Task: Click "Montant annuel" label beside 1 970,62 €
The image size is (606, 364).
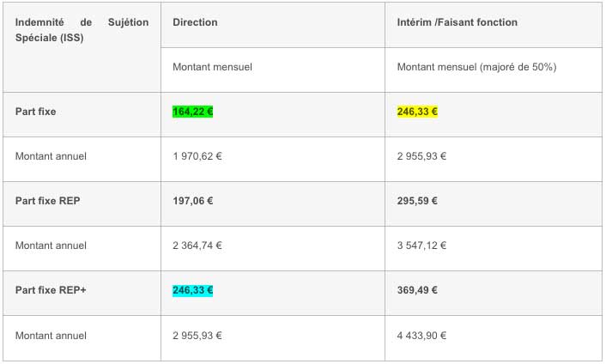Action: 51,156
